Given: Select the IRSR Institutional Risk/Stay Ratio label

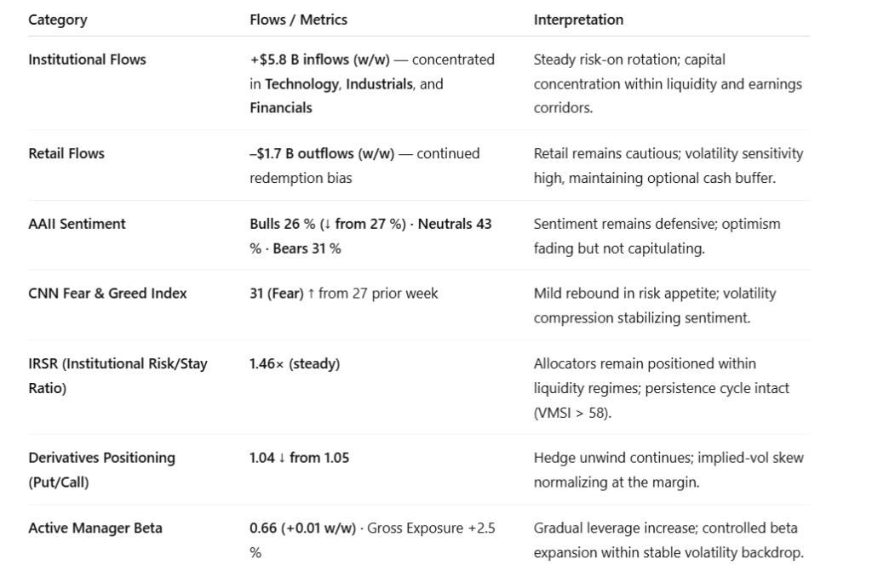Looking at the screenshot, I should [118, 375].
